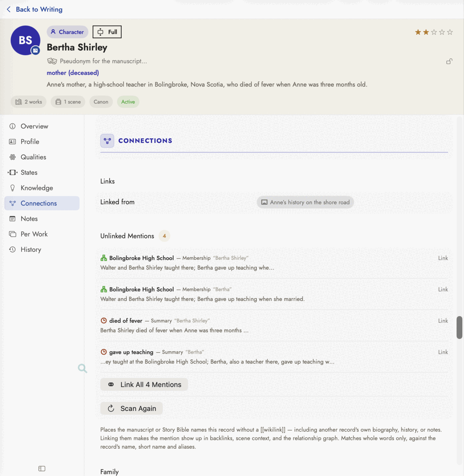Open the Overview section
Viewport: 464px width, 476px height.
(42, 126)
